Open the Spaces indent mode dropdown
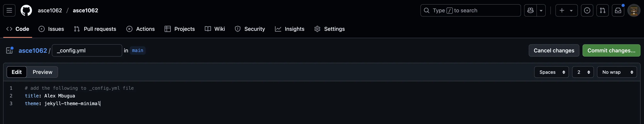The width and height of the screenshot is (644, 124). (551, 72)
